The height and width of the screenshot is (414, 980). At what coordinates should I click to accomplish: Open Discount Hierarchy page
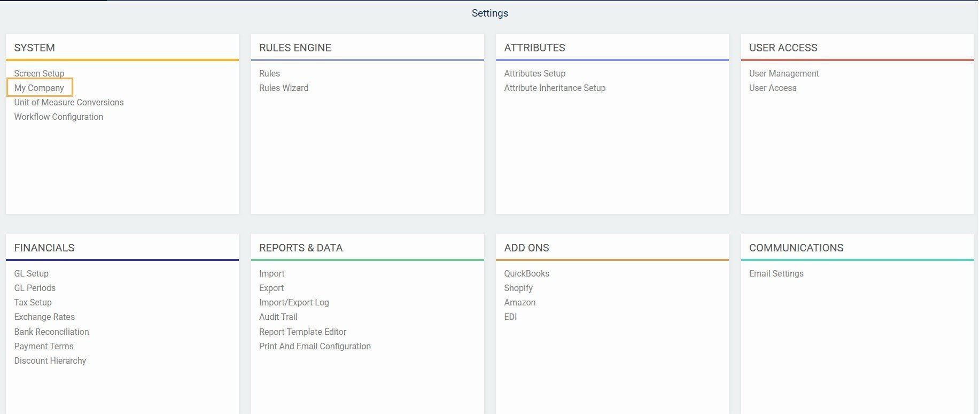coord(50,361)
